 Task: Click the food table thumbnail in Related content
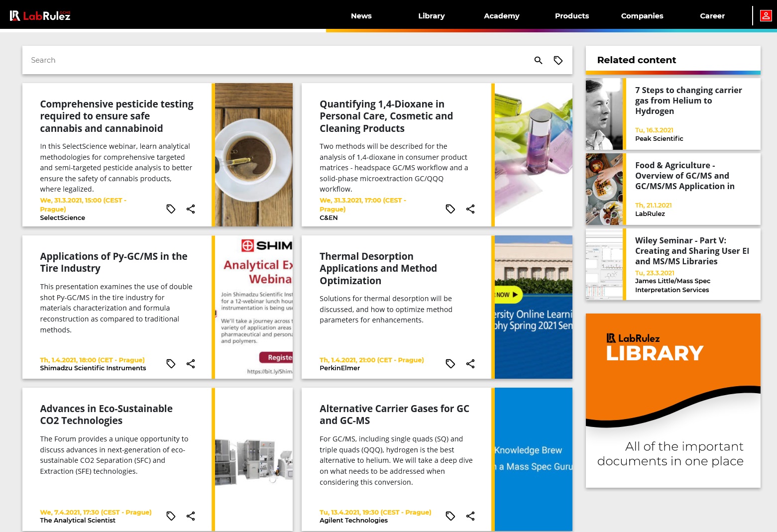[x=604, y=189]
